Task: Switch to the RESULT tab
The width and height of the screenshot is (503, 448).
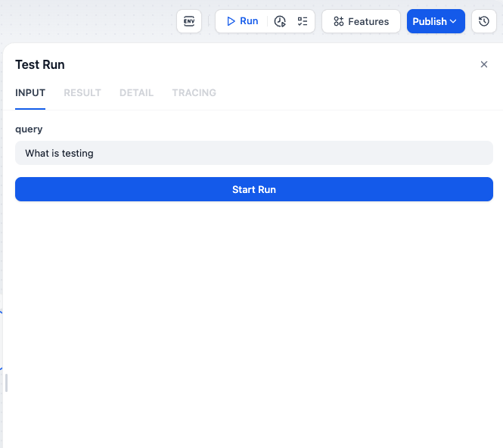Action: (x=82, y=92)
